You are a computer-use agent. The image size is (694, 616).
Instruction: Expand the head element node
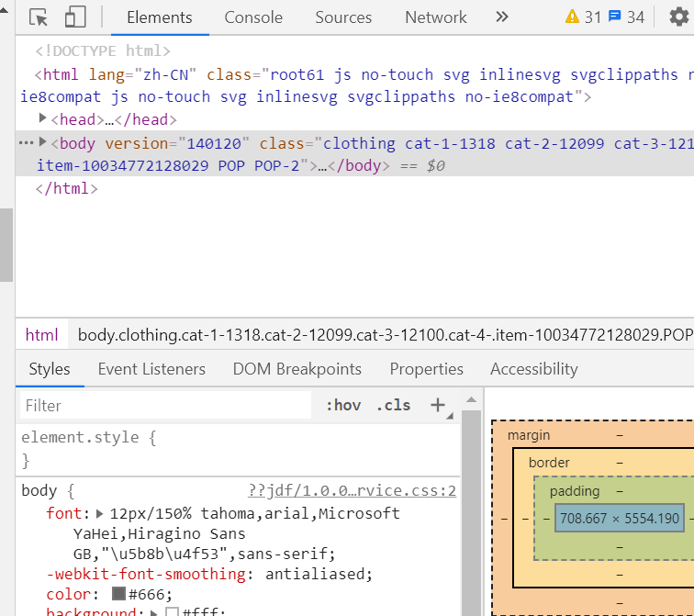click(42, 118)
